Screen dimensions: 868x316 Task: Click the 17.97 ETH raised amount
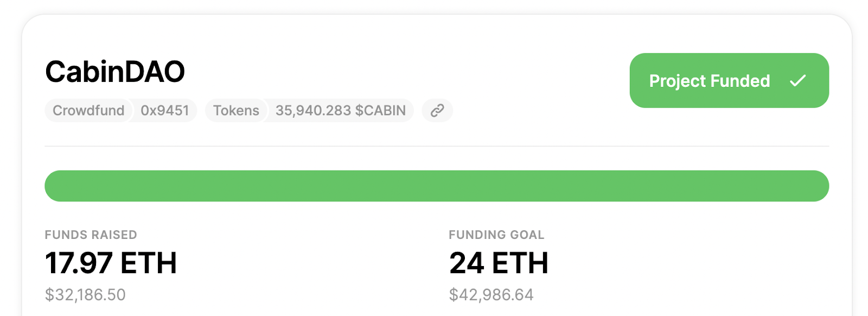tap(111, 263)
